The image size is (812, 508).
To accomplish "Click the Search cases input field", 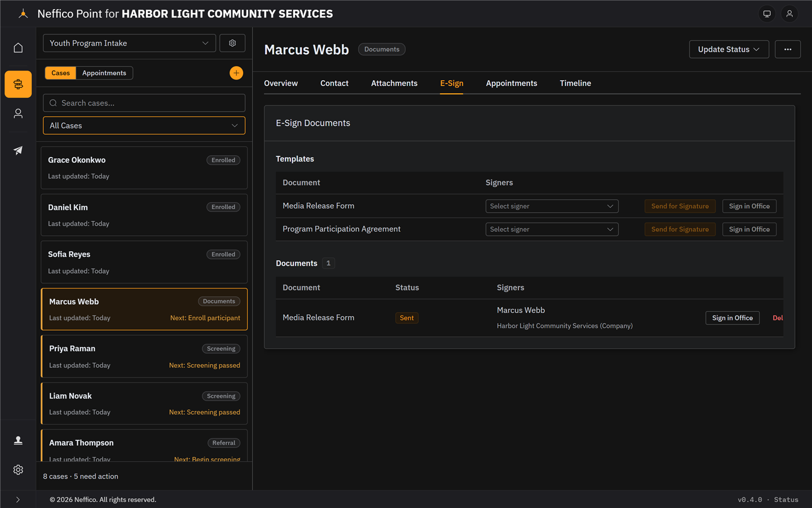I will pyautogui.click(x=144, y=103).
